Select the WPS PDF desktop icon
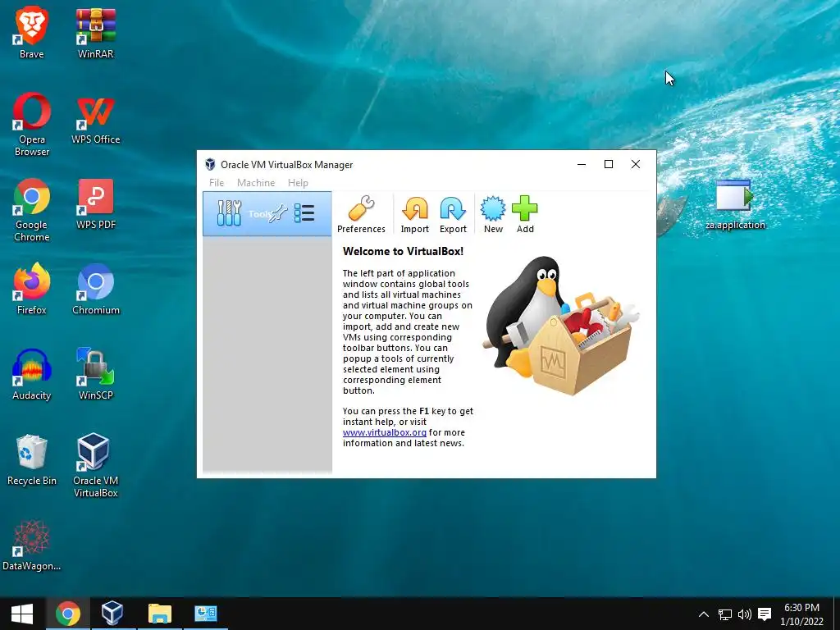840x630 pixels. click(x=95, y=204)
